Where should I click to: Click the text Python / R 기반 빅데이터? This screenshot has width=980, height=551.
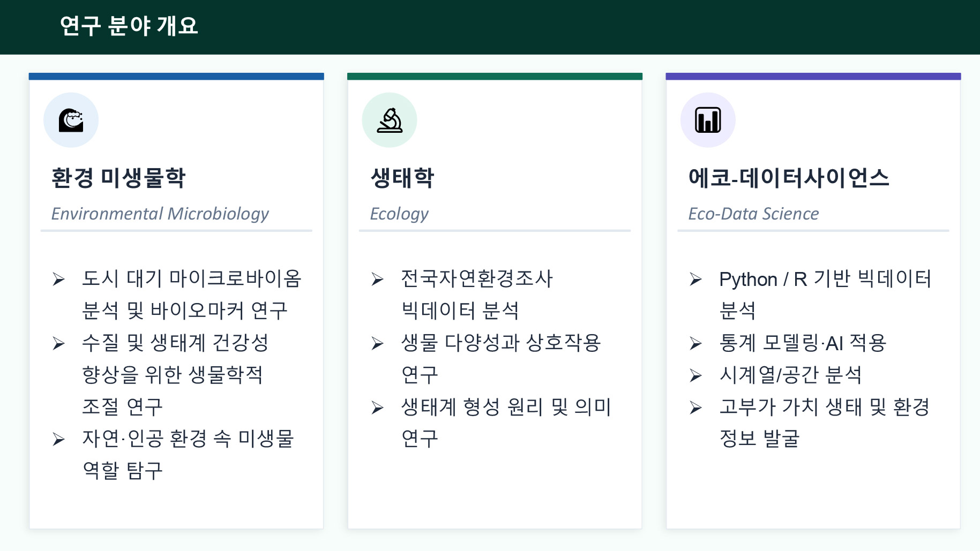[x=825, y=278]
